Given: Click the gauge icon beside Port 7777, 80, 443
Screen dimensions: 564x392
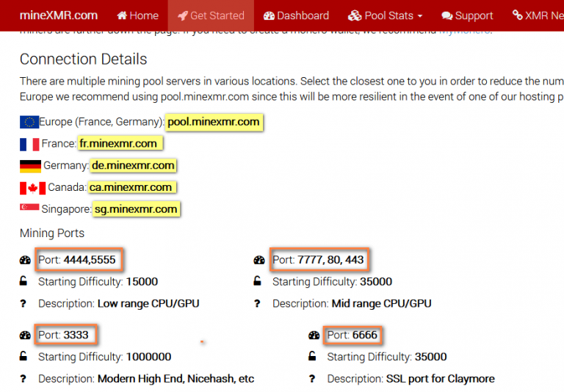Looking at the screenshot, I should click(258, 260).
